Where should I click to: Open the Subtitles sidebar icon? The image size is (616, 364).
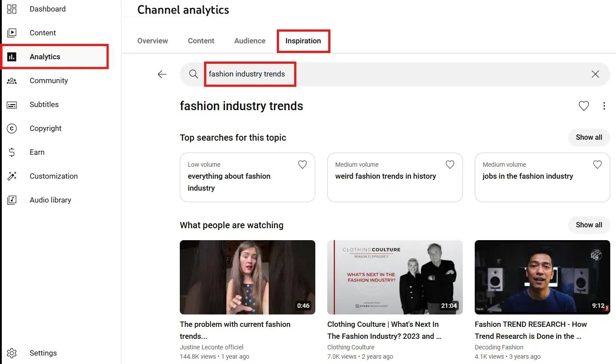tap(12, 105)
